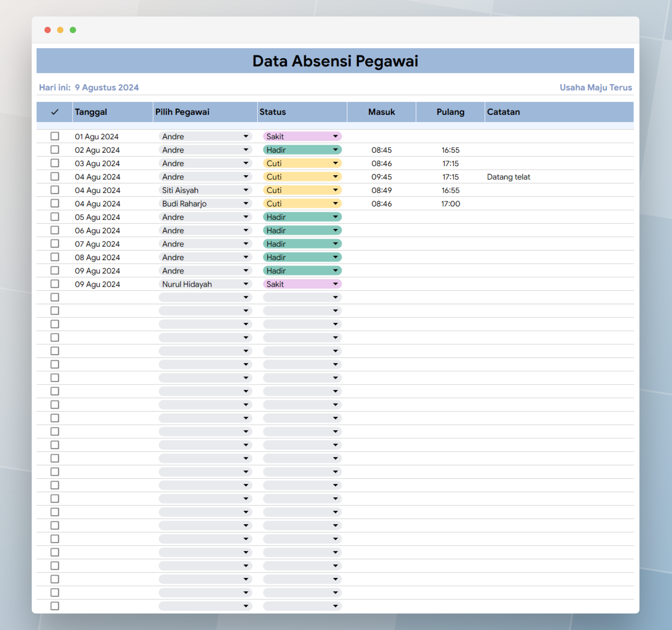Image resolution: width=672 pixels, height=630 pixels.
Task: Click the 08:49 Masuk time cell
Action: pos(381,190)
